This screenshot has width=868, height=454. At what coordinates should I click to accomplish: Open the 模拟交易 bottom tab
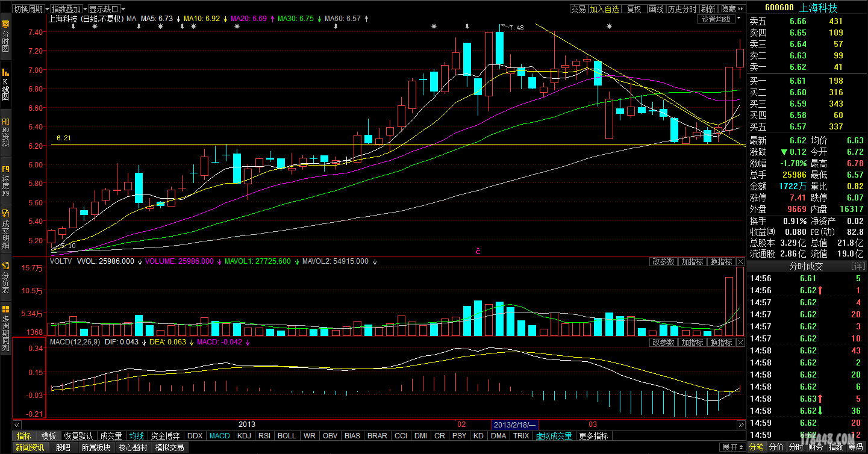(x=170, y=447)
